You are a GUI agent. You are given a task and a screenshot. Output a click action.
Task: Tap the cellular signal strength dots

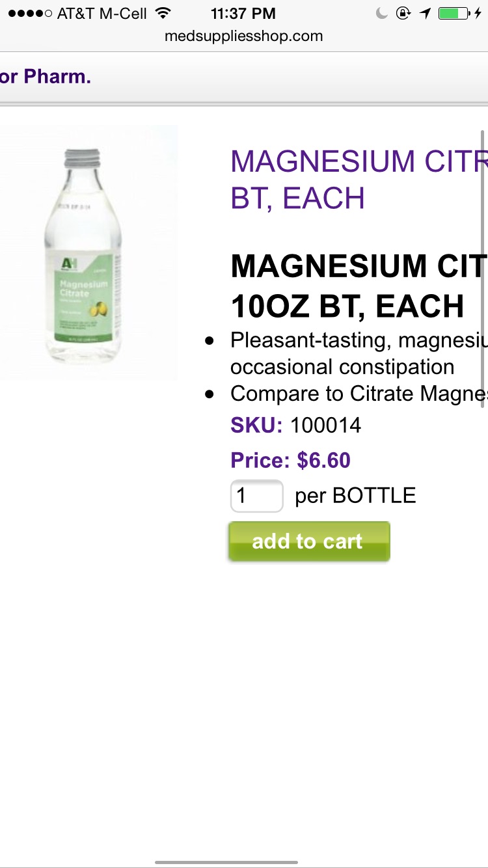(27, 13)
